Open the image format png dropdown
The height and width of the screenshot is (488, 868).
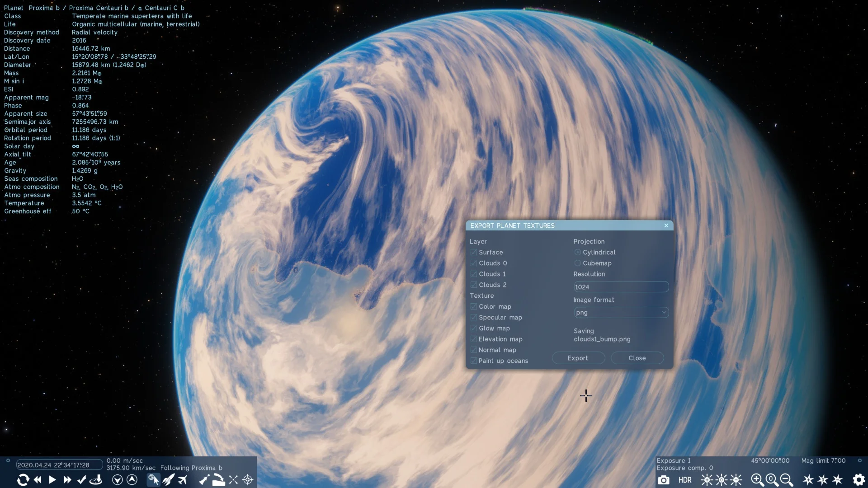tap(621, 312)
